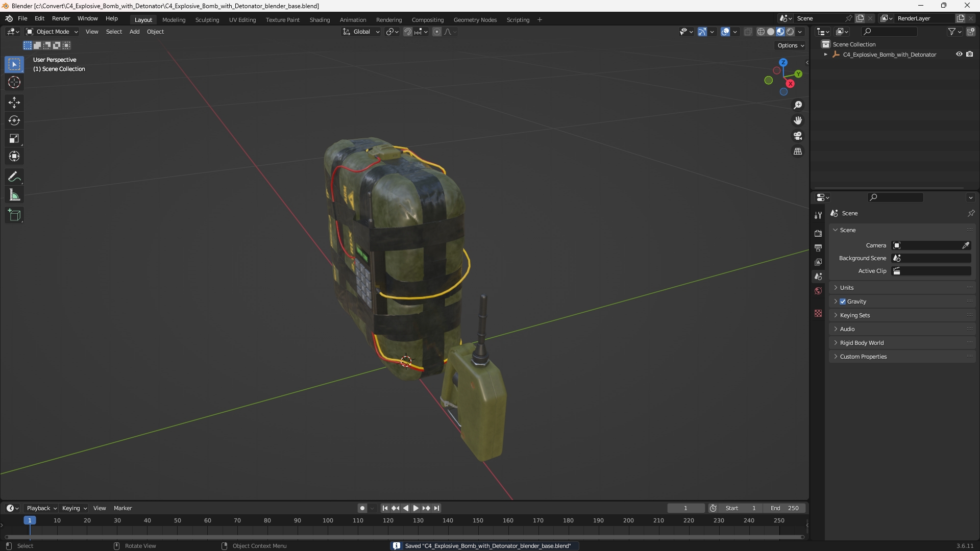
Task: Activate the Move tool
Action: pyautogui.click(x=14, y=103)
